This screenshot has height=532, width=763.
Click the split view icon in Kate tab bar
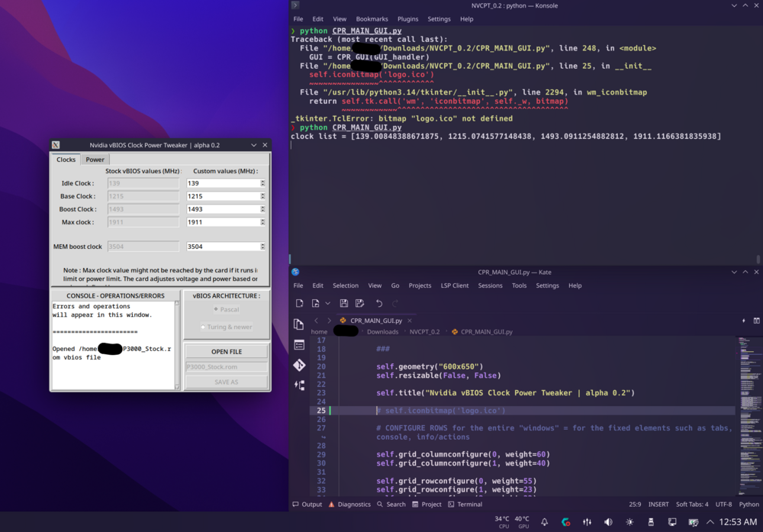coord(757,321)
